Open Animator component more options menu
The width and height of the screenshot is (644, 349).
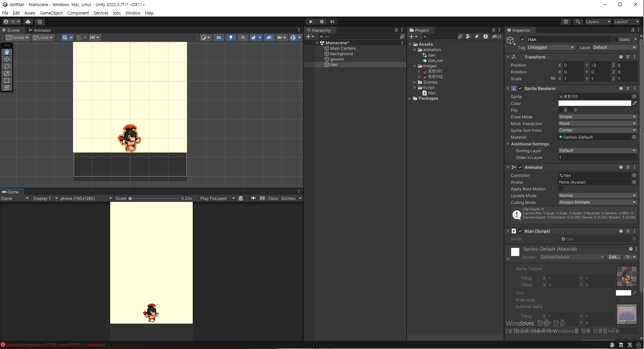click(x=635, y=167)
